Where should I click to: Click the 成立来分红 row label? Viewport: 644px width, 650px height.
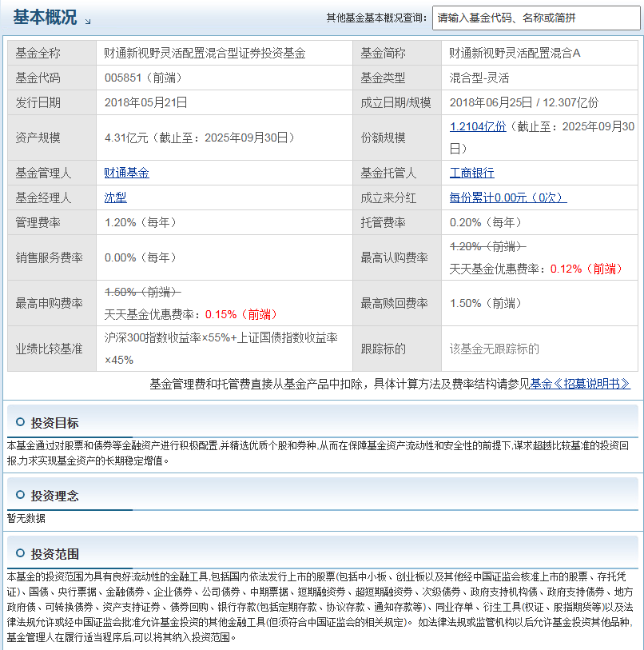pyautogui.click(x=388, y=197)
